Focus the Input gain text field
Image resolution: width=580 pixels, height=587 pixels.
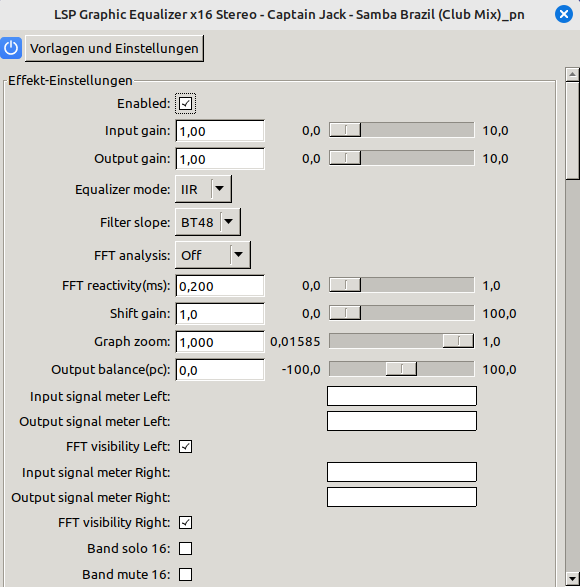(x=220, y=131)
